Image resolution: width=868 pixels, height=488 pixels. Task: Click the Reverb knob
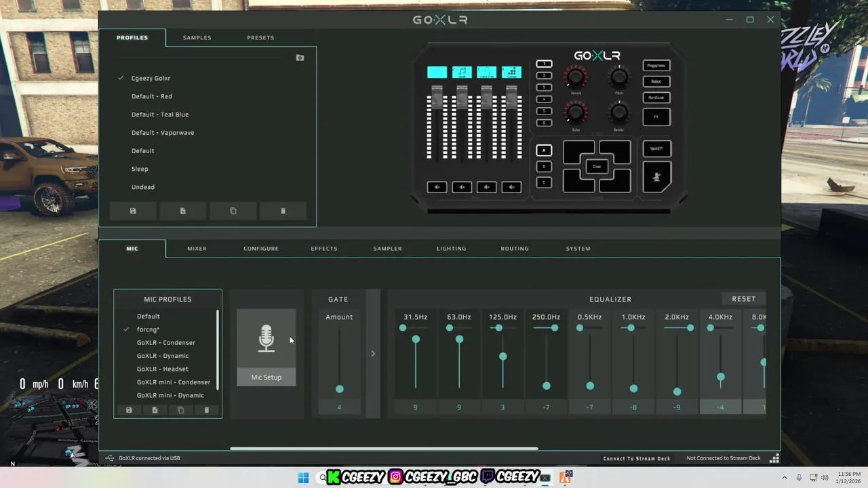coord(576,77)
